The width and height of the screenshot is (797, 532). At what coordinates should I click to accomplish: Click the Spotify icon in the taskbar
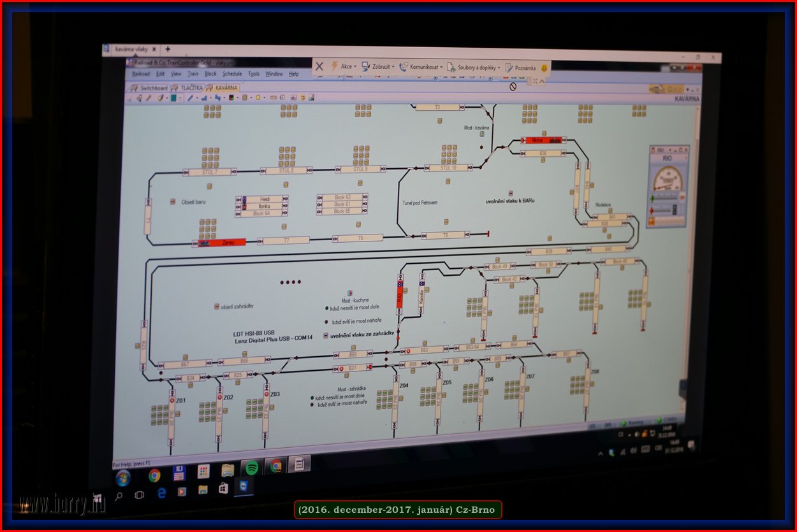[x=252, y=468]
